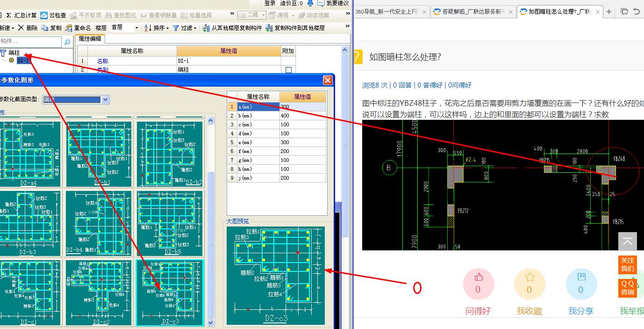Select 批量选择 batch select tool

[x=196, y=15]
